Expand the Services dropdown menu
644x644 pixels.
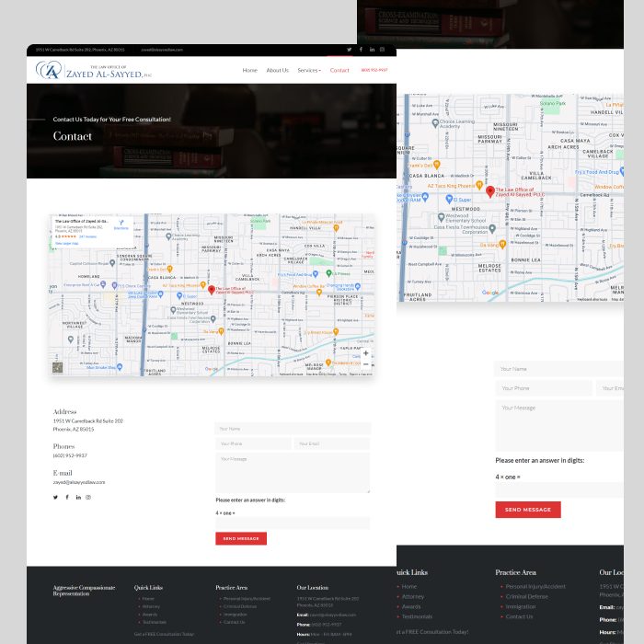[x=309, y=70]
